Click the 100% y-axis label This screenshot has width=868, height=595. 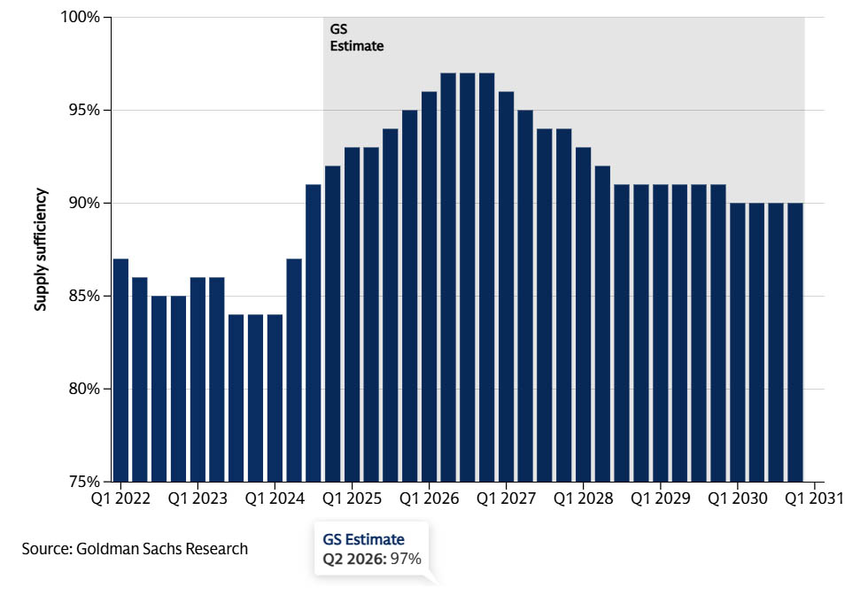tap(81, 18)
